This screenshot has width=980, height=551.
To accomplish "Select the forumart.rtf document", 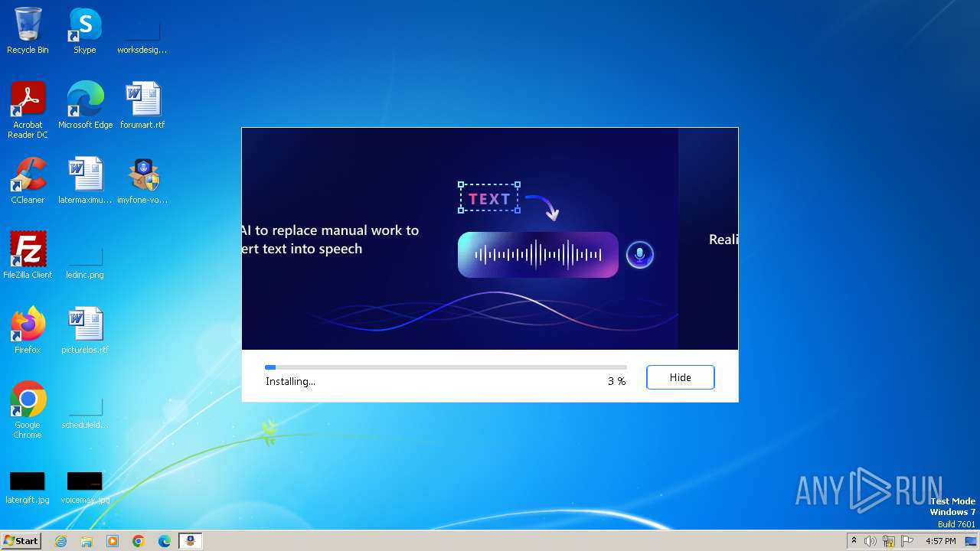I will pyautogui.click(x=142, y=106).
